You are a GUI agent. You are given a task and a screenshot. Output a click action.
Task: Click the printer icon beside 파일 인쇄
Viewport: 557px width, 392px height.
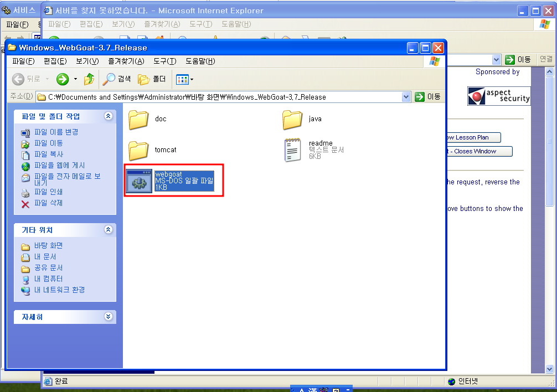(x=25, y=193)
